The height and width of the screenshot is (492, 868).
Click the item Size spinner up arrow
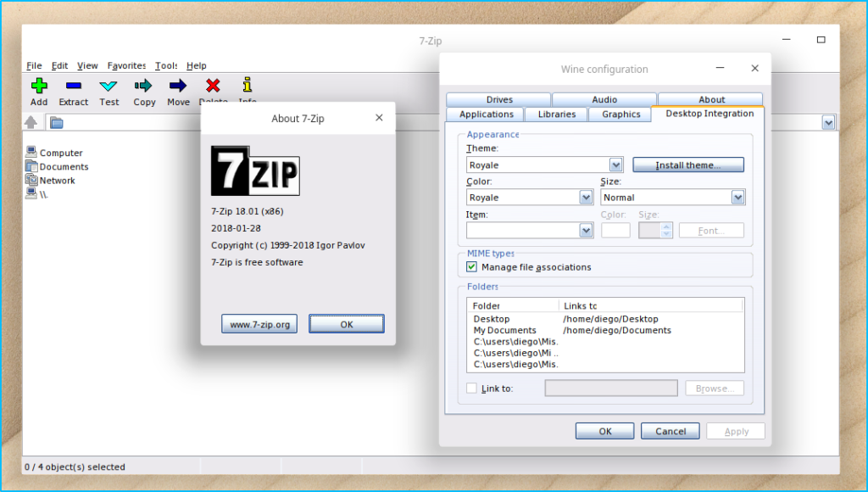(x=666, y=226)
